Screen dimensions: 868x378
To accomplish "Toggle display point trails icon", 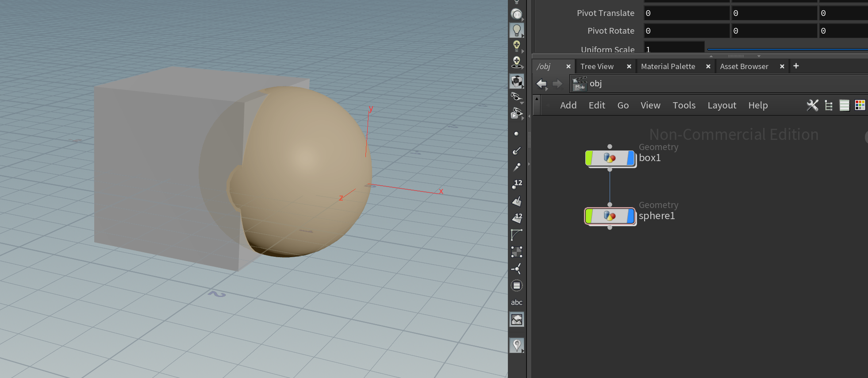I will click(516, 167).
